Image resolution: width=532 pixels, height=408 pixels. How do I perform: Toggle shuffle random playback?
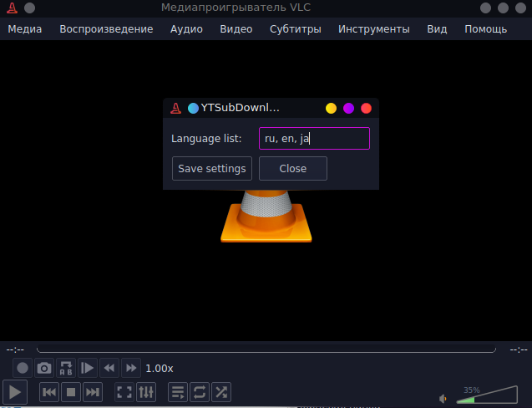pyautogui.click(x=221, y=392)
